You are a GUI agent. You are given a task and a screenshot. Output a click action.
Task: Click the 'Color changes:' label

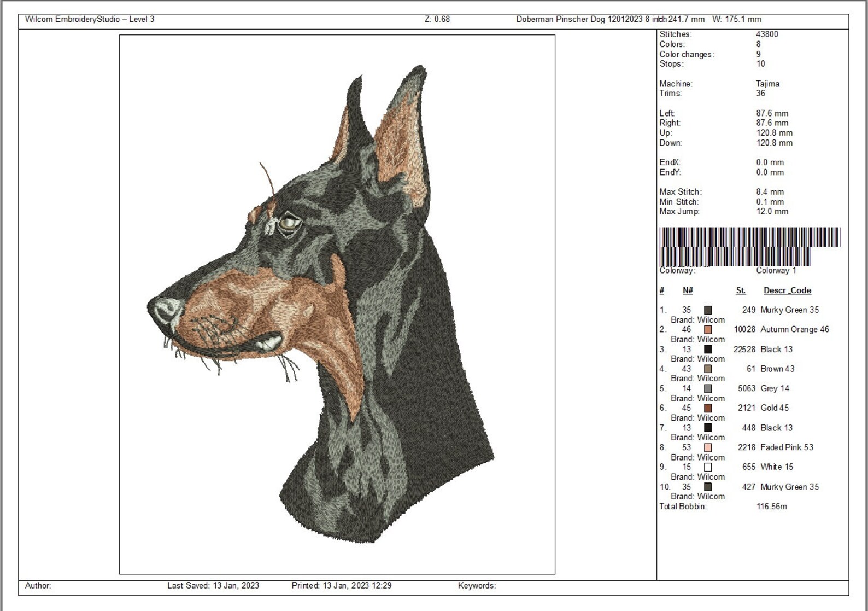pyautogui.click(x=687, y=54)
